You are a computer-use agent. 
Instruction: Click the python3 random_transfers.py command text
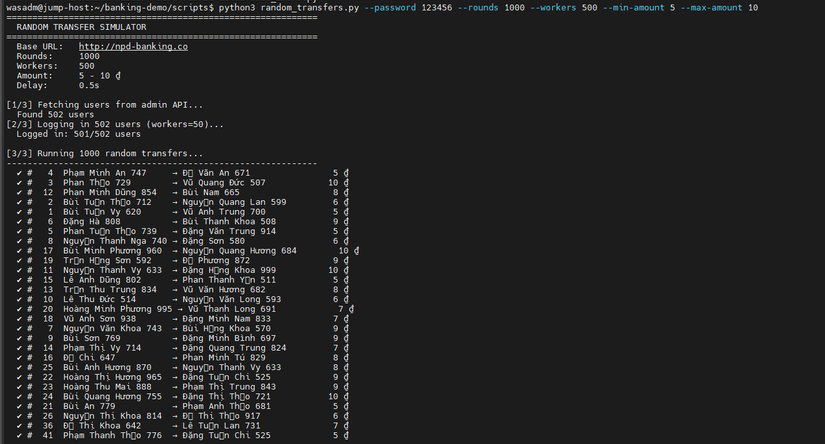pos(289,7)
